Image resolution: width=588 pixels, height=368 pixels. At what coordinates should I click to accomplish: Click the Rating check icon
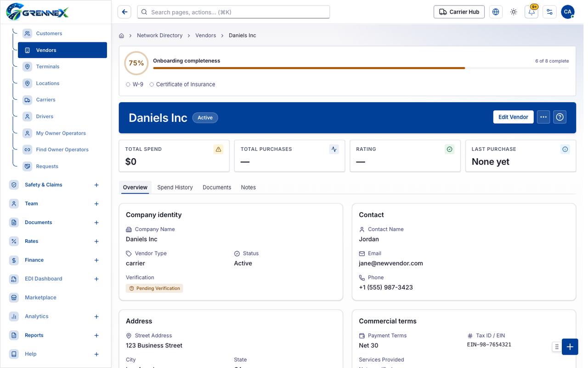pos(450,149)
